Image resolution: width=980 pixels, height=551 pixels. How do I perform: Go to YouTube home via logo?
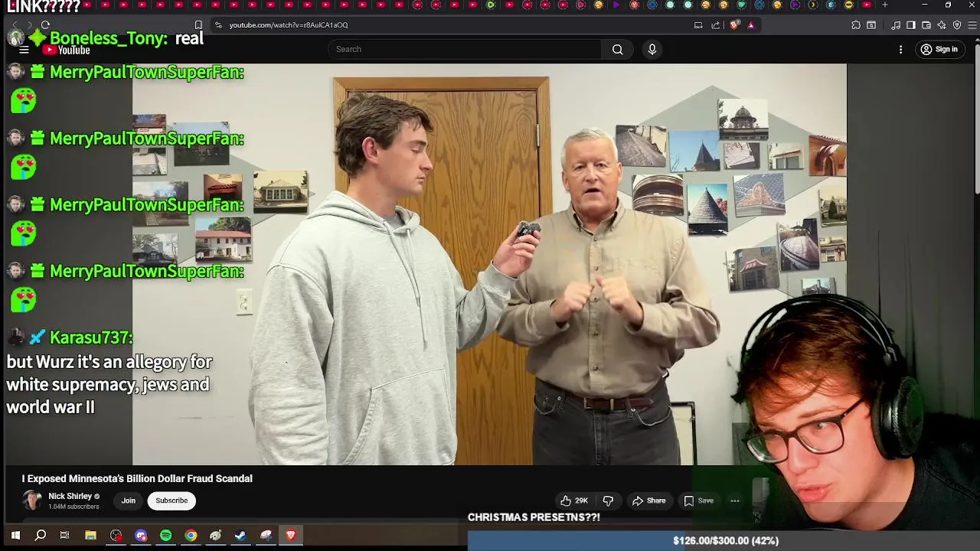tap(67, 50)
